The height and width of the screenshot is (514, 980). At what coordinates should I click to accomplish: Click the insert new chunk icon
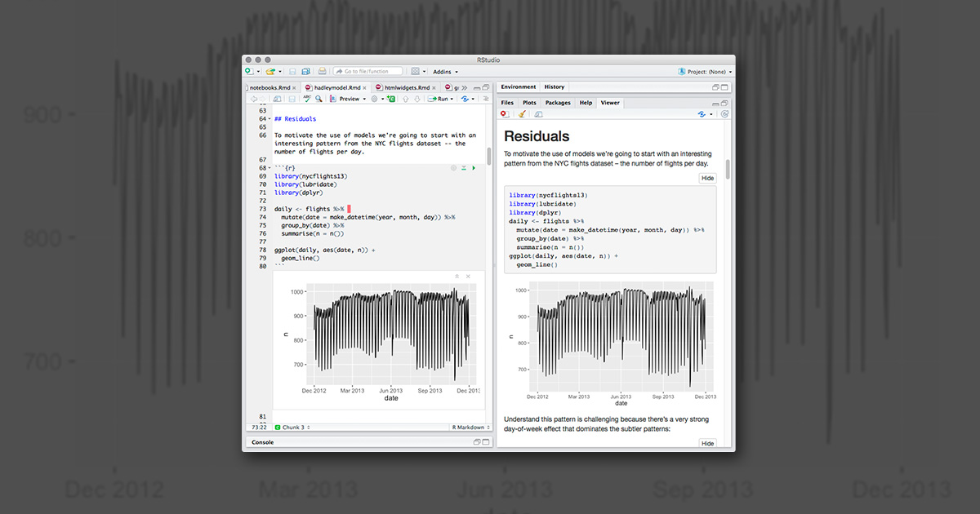[x=391, y=99]
